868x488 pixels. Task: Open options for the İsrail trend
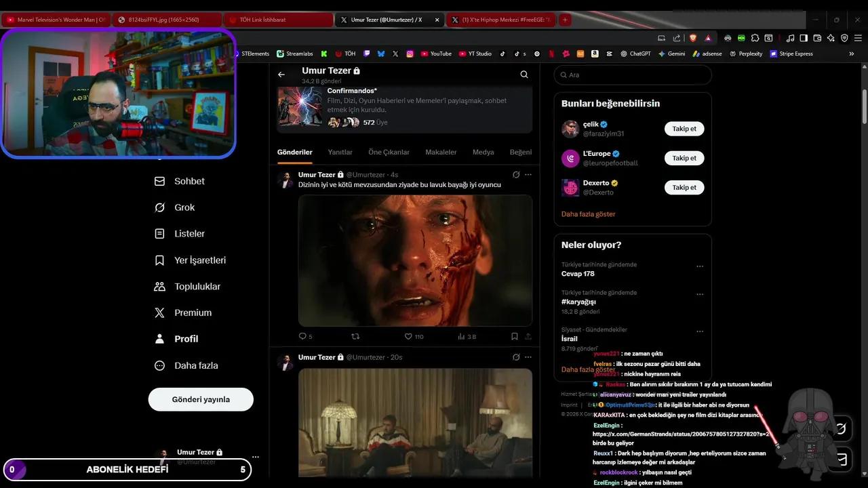point(700,332)
